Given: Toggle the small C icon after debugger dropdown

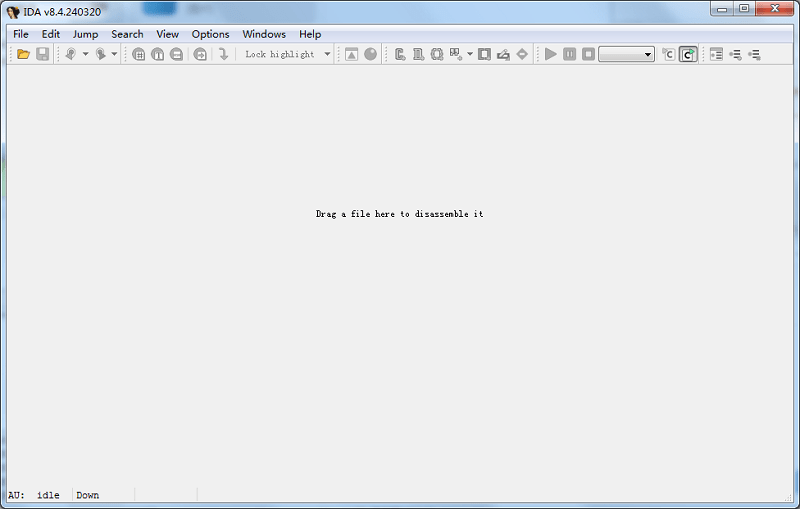Looking at the screenshot, I should click(668, 54).
